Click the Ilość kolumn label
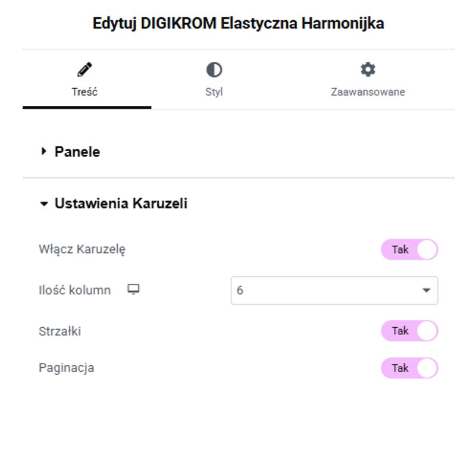 tap(75, 290)
